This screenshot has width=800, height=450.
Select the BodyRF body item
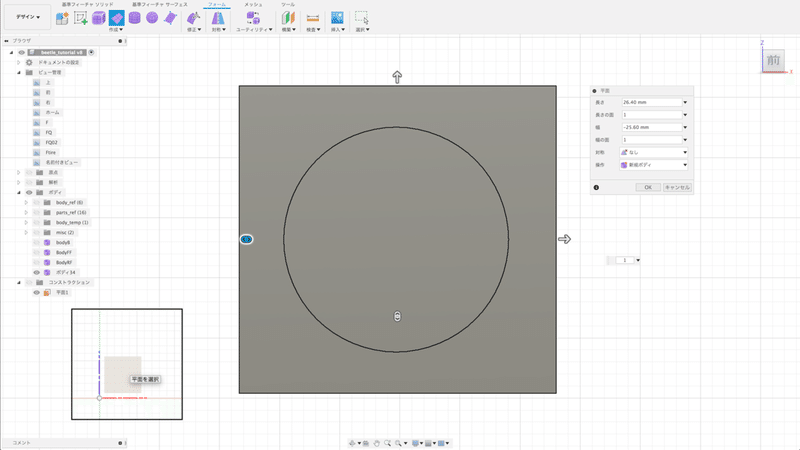tap(64, 262)
